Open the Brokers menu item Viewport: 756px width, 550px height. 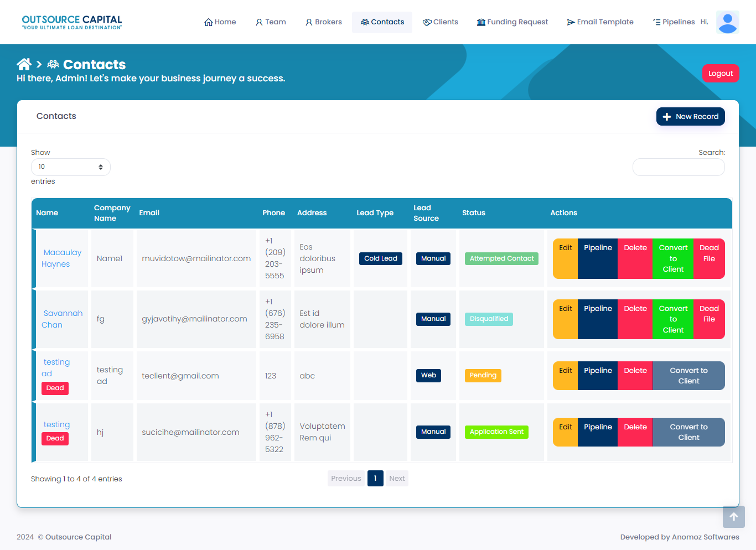[324, 22]
